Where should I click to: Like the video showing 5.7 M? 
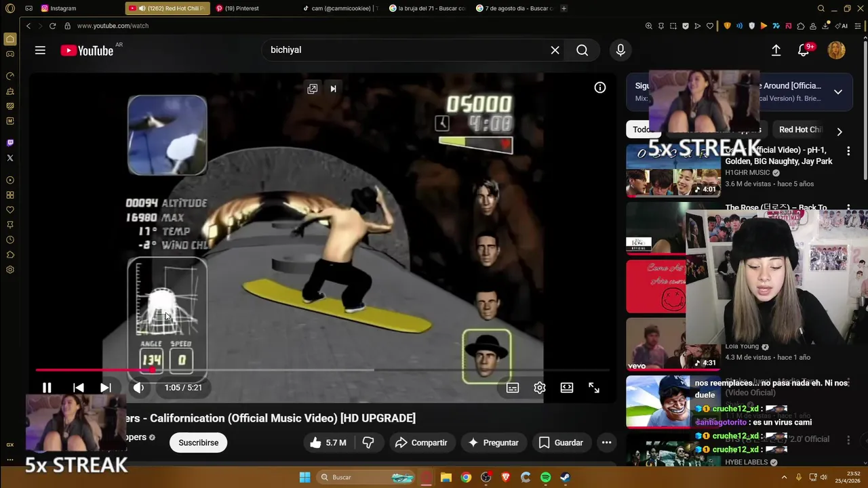[x=328, y=443]
